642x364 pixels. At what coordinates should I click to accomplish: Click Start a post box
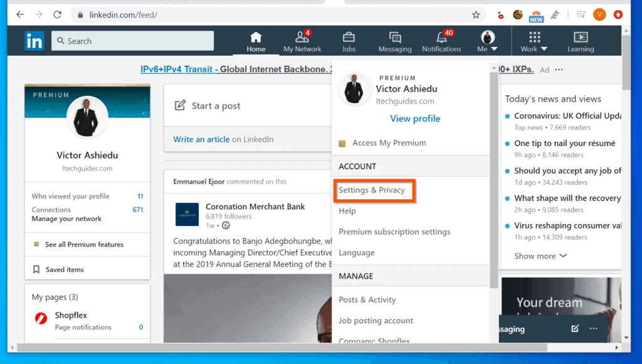[x=248, y=105]
